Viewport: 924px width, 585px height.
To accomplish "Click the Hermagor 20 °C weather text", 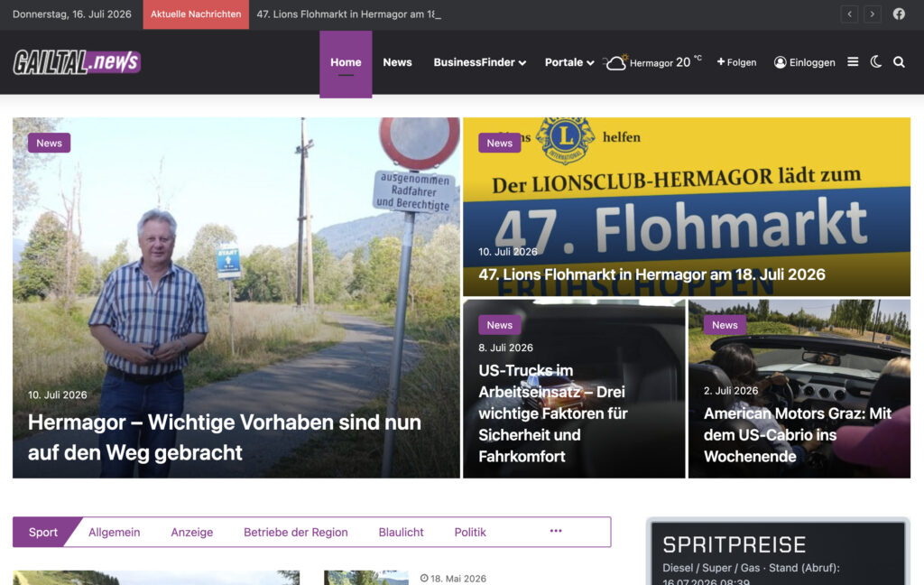I will tap(666, 62).
